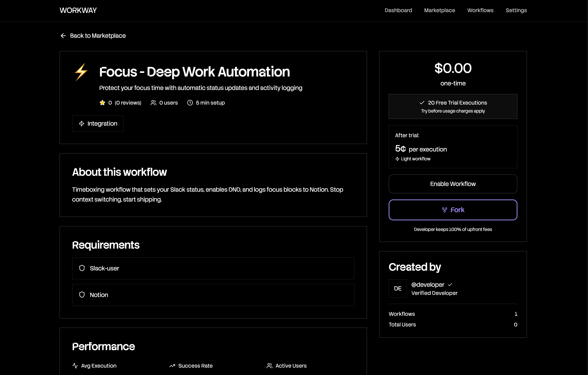588x375 pixels.
Task: Click the back arrow icon
Action: pyautogui.click(x=63, y=36)
